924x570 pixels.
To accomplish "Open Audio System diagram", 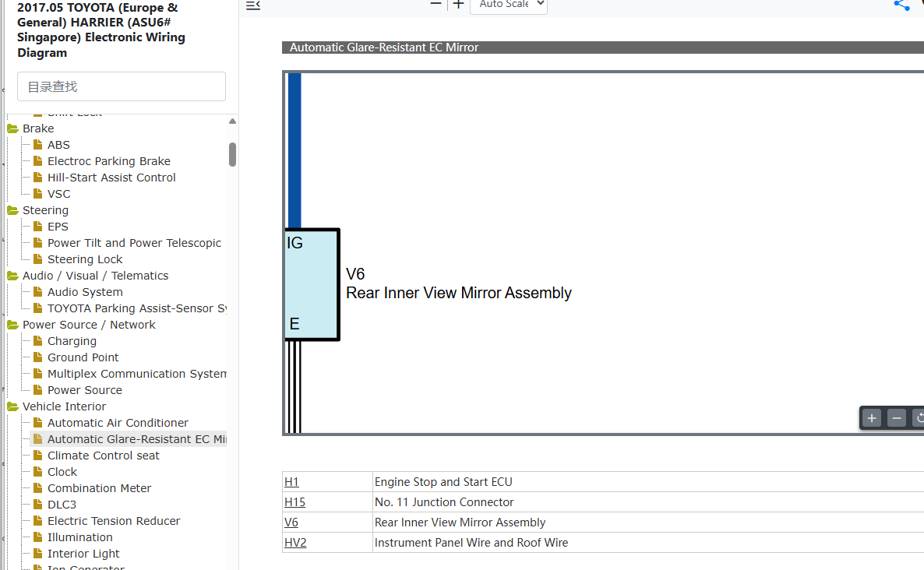I will [x=85, y=292].
